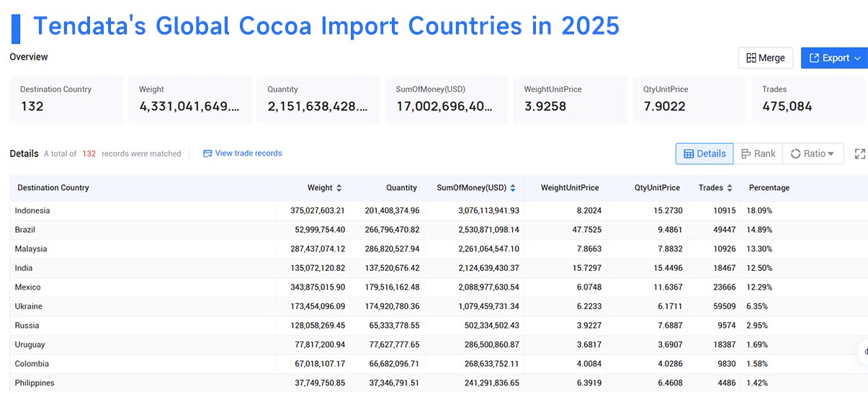The width and height of the screenshot is (868, 394).
Task: Click the Quantity column header
Action: coord(401,188)
